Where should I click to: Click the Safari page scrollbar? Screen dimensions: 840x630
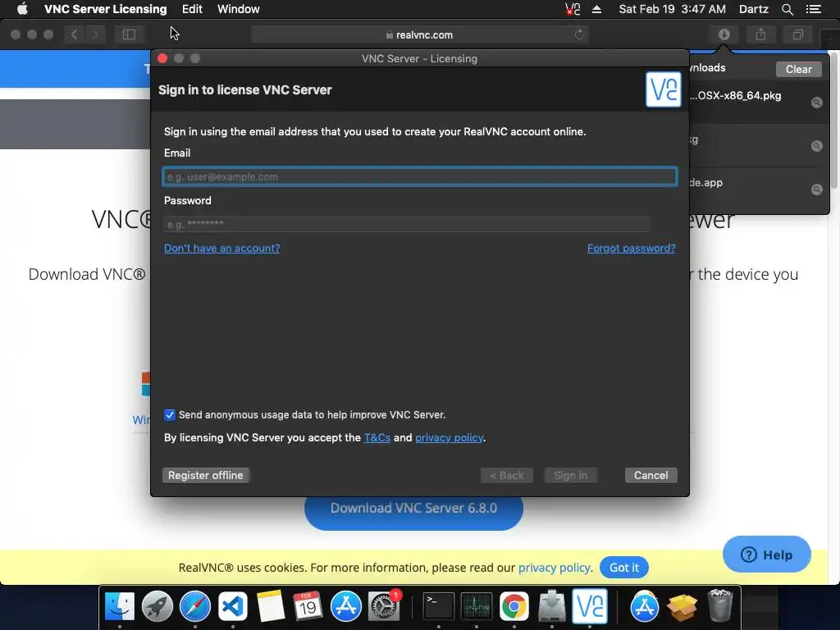click(x=833, y=120)
